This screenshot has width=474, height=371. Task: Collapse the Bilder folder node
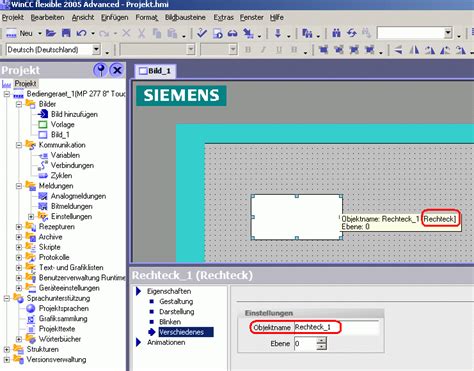coord(19,104)
